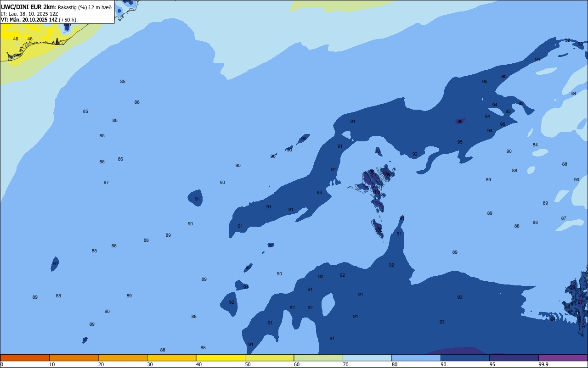Click the legend tick label '80'
This screenshot has width=588, height=368.
pos(394,364)
